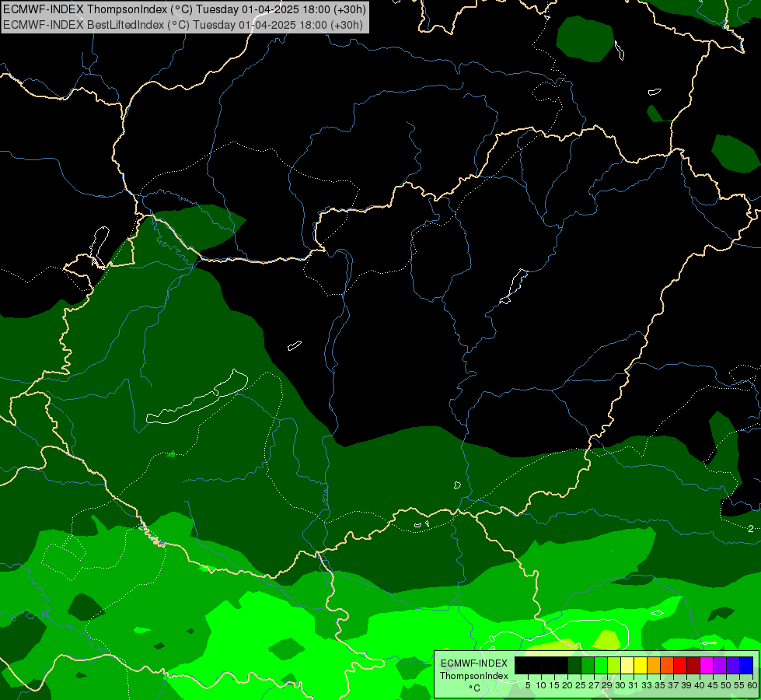Click the legend label ThompsonIndex
The height and width of the screenshot is (700, 761).
474,676
